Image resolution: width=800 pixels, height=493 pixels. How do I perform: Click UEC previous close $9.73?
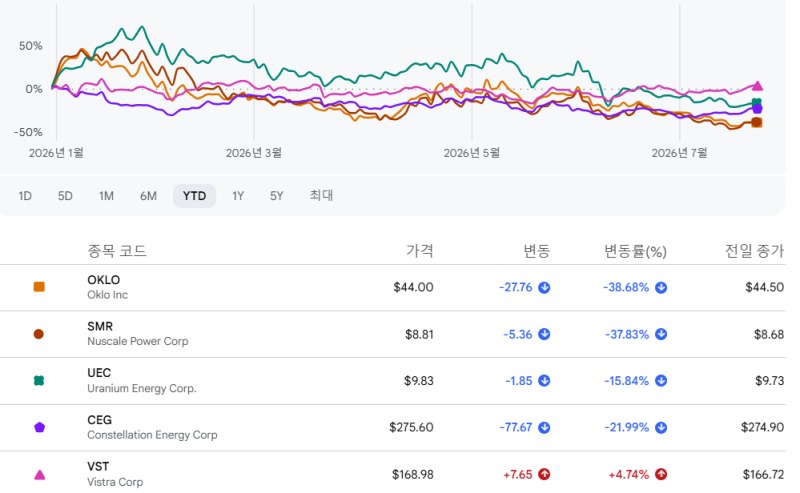click(x=769, y=381)
